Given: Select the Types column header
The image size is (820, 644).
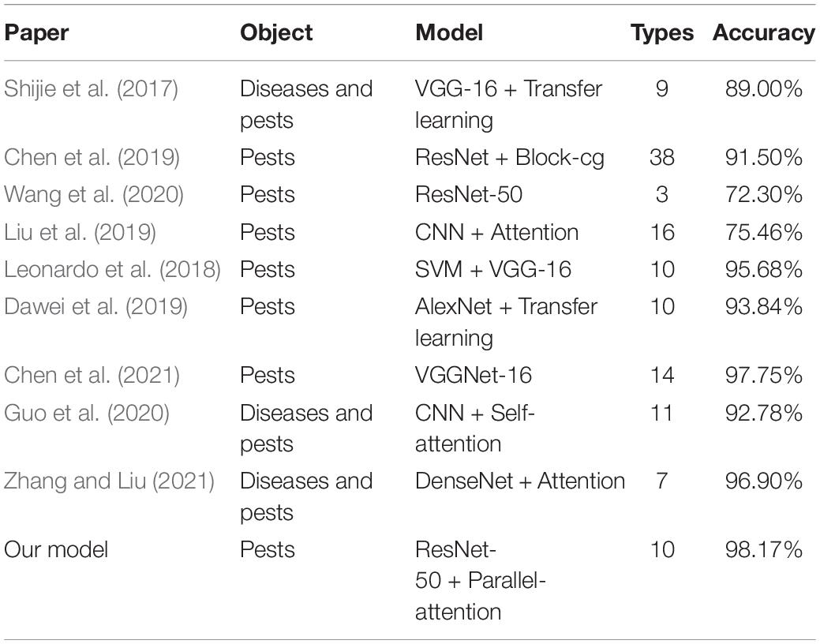Looking at the screenshot, I should pos(662,33).
